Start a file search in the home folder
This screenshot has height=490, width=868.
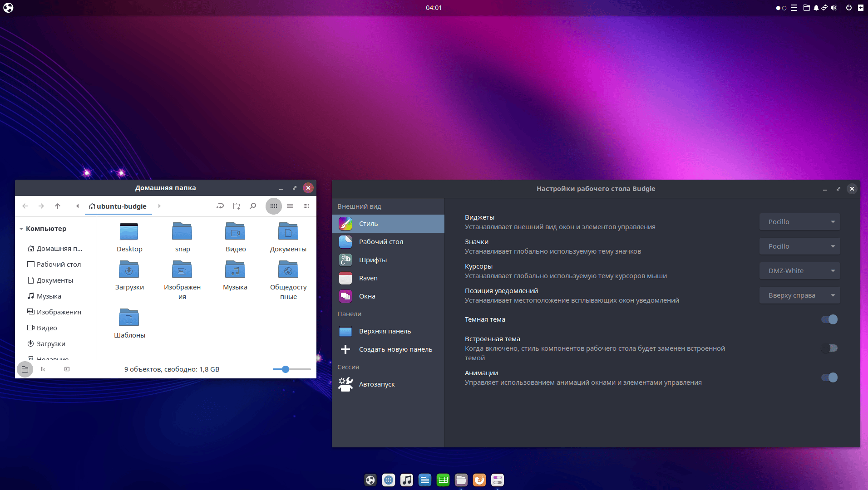pos(253,206)
